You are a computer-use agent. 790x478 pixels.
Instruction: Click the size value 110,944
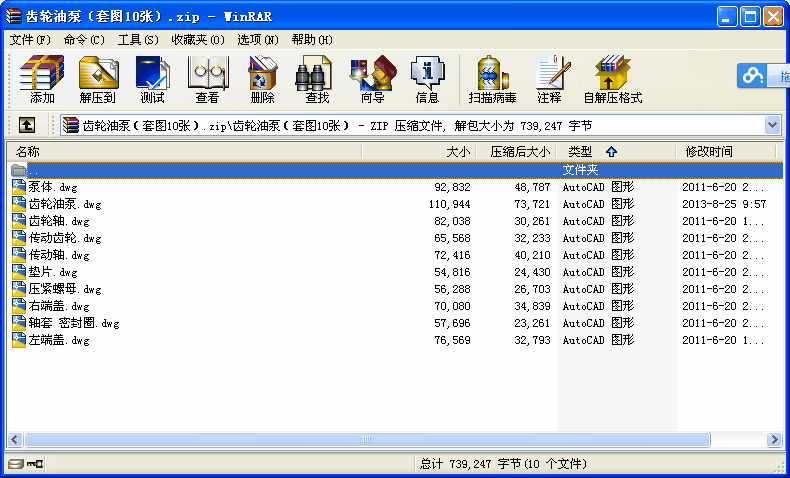tap(449, 204)
